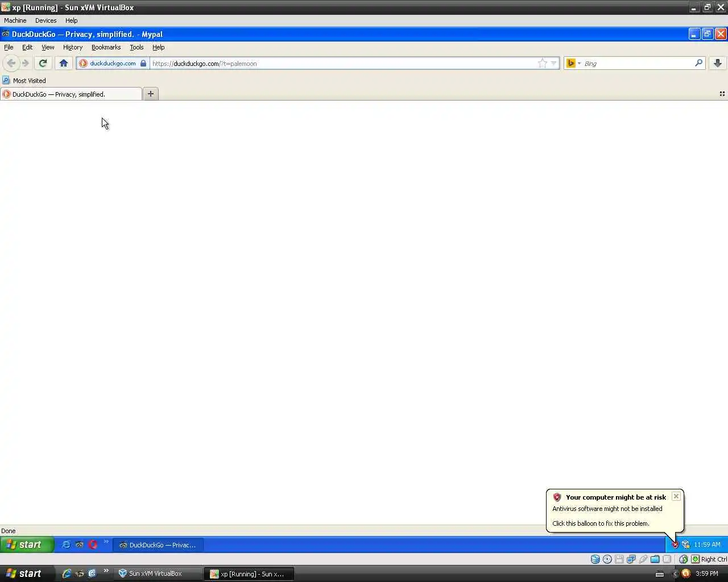
Task: Click the 'Your computer might be at risk' balloon text
Action: 616,497
